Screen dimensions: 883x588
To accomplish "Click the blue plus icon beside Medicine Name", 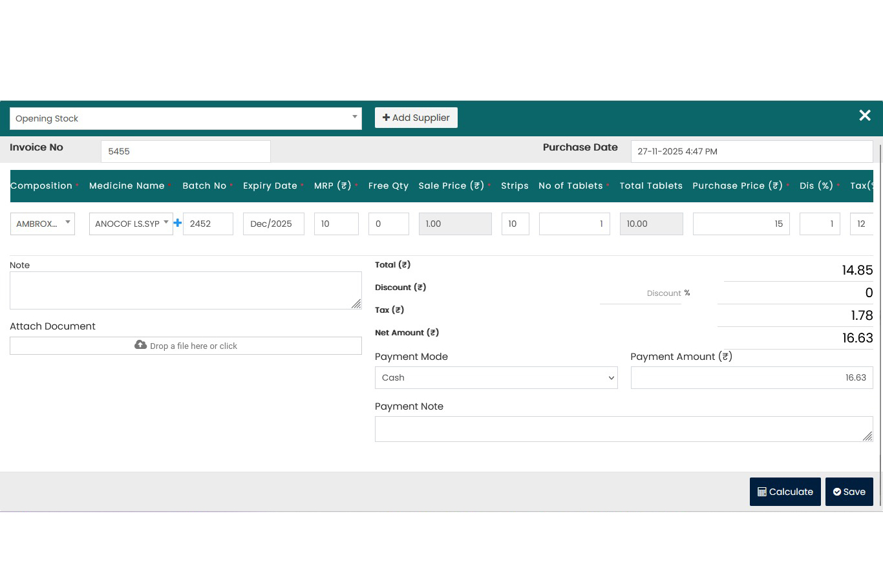I will (178, 223).
